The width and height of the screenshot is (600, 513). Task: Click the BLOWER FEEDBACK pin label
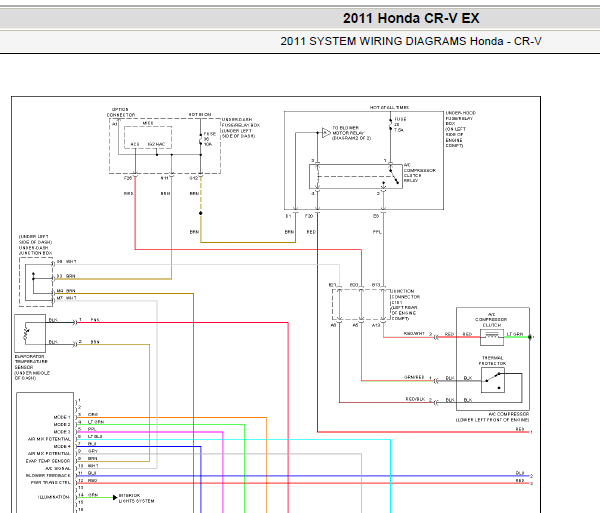[x=48, y=476]
